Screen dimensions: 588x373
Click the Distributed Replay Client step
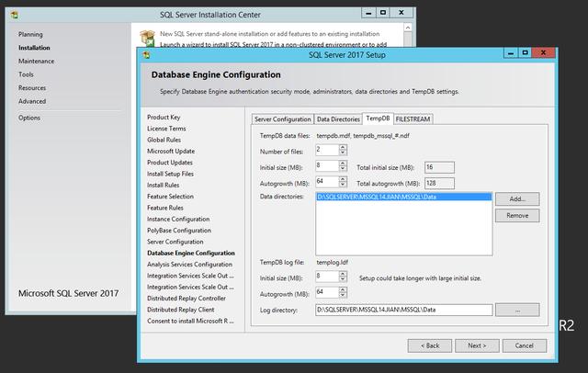pos(181,310)
